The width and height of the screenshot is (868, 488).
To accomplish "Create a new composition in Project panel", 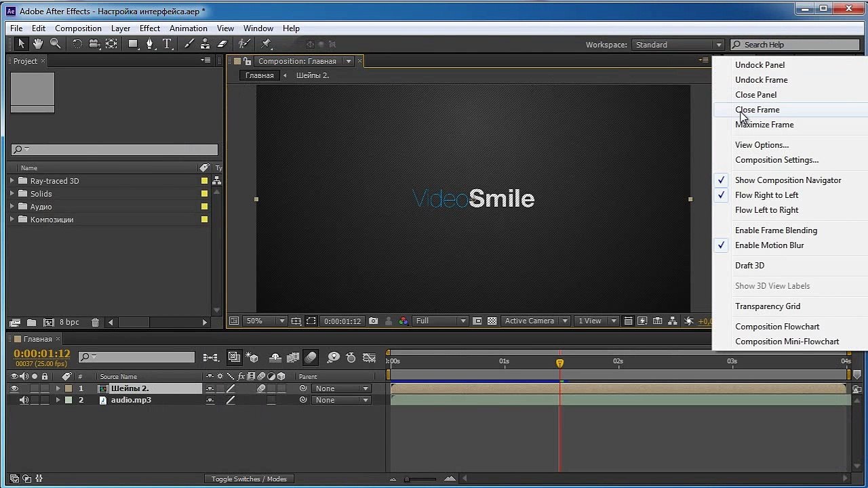I will click(49, 323).
